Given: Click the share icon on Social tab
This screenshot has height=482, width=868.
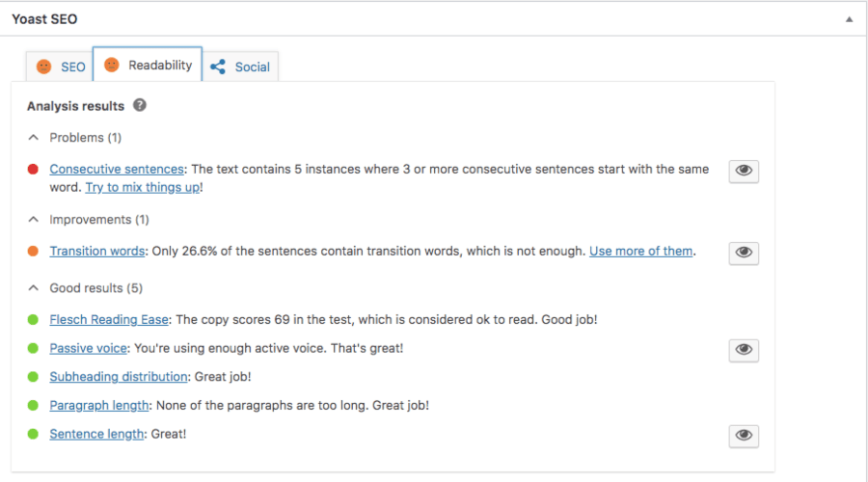Looking at the screenshot, I should [x=218, y=67].
